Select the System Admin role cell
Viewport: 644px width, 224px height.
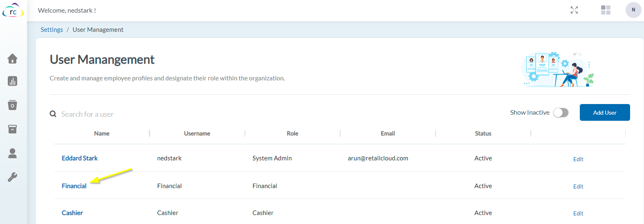click(272, 158)
